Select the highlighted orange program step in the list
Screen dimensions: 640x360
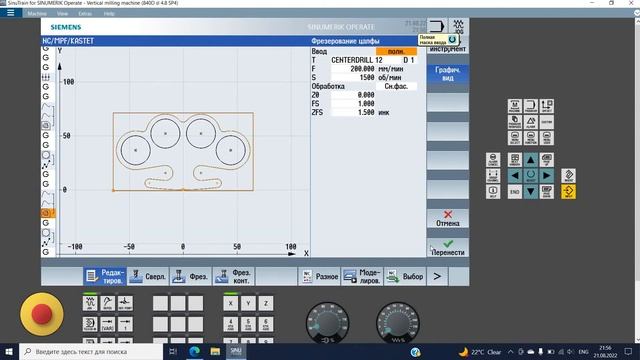click(47, 213)
